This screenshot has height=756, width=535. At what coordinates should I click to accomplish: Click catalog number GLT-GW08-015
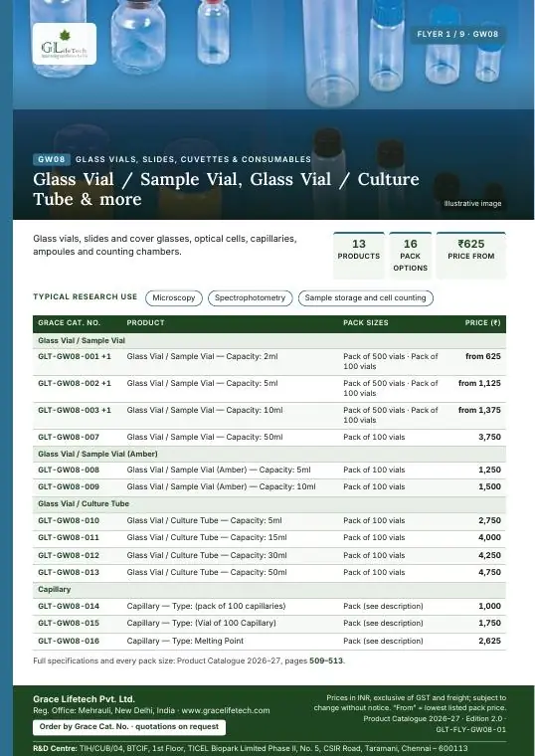[x=69, y=623]
